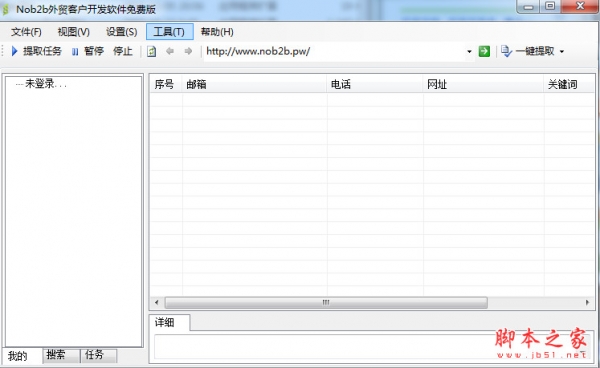Click the 关键词 column header
The width and height of the screenshot is (600, 368).
[x=569, y=84]
